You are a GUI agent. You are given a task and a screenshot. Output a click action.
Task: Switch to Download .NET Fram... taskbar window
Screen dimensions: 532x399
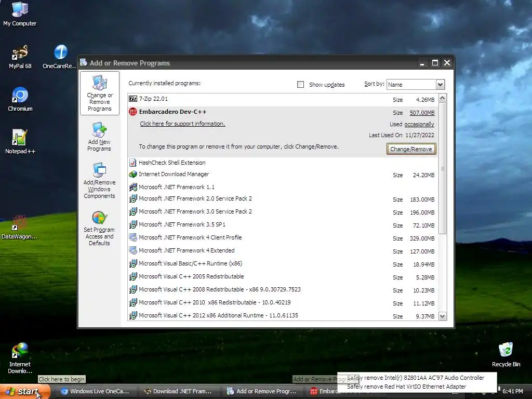pyautogui.click(x=179, y=391)
